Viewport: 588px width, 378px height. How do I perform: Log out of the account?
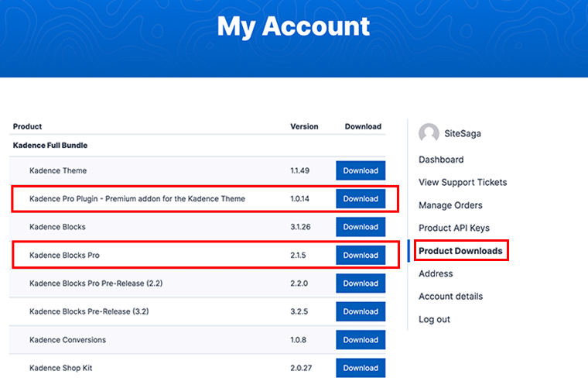tap(434, 319)
